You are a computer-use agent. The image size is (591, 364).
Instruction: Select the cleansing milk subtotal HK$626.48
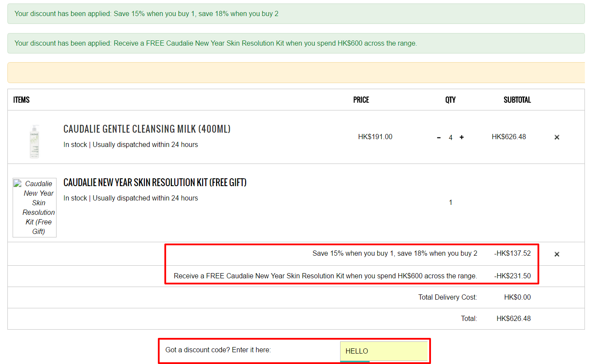[509, 137]
